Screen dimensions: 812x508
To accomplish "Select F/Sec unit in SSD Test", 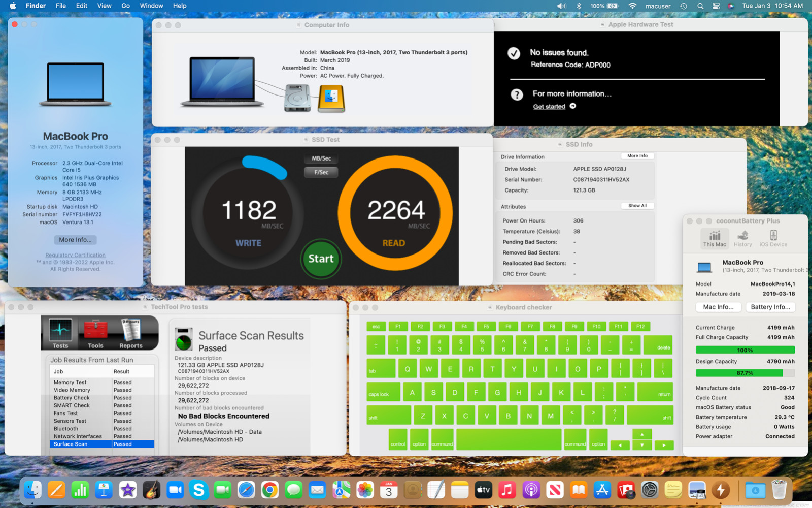I will 321,172.
